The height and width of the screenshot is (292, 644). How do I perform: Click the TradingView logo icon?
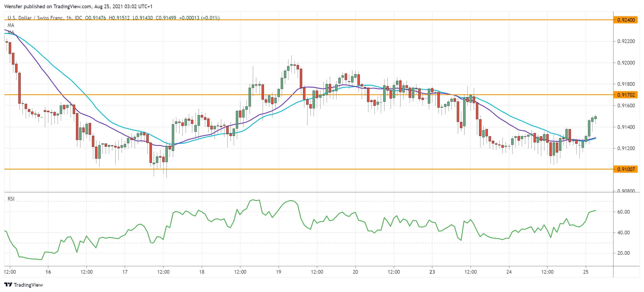tap(8, 285)
